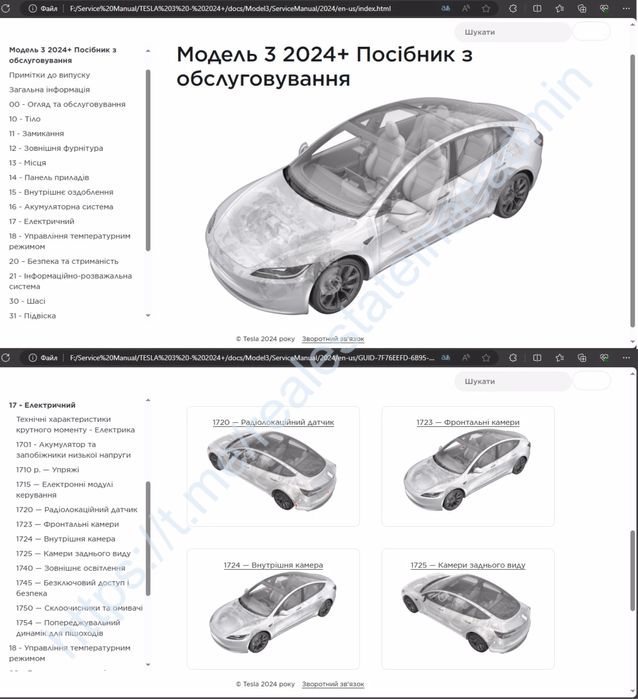The image size is (638, 699).
Task: Click the main page scrollbar in the bottom window
Action: (x=632, y=571)
